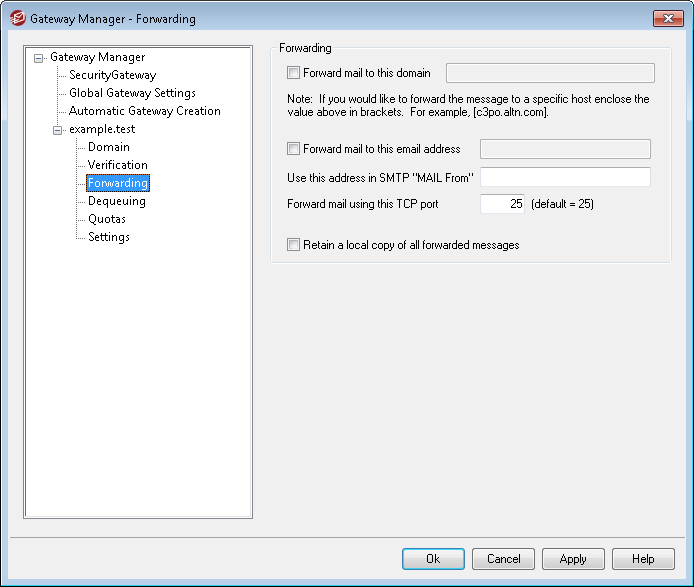Screen dimensions: 694x587
Task: Toggle Forward mail to this email address
Action: click(x=293, y=149)
